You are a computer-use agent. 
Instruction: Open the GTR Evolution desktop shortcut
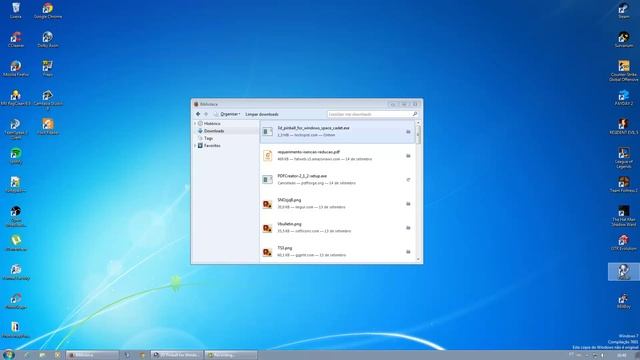click(x=623, y=242)
